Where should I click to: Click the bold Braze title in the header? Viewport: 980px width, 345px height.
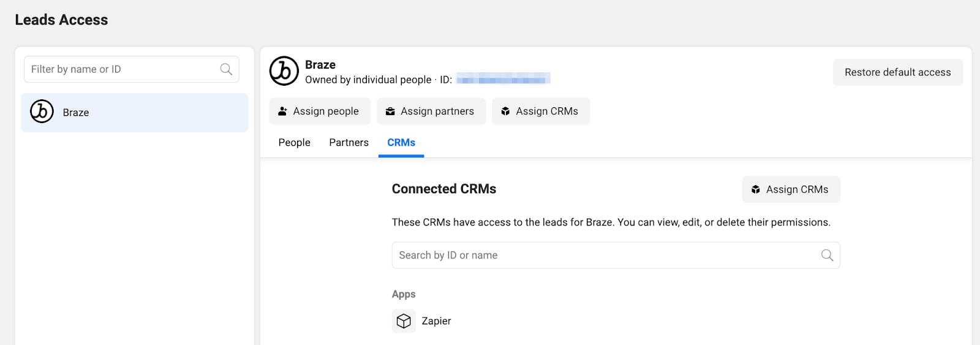(320, 65)
